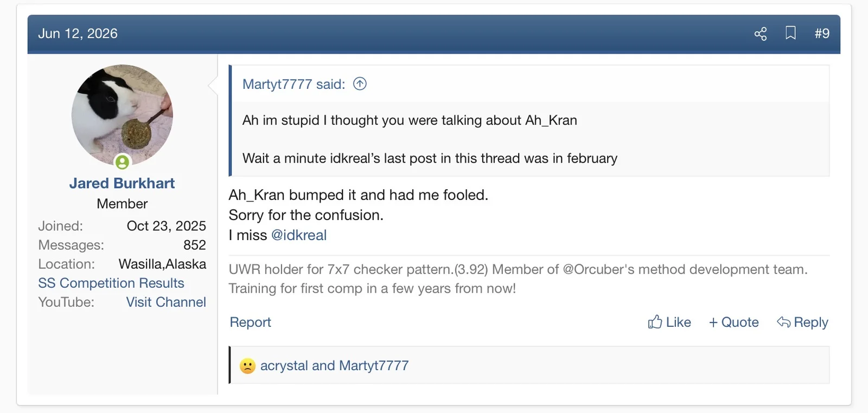The width and height of the screenshot is (868, 413).
Task: Click the Martyt7777 said quote header
Action: tap(293, 84)
